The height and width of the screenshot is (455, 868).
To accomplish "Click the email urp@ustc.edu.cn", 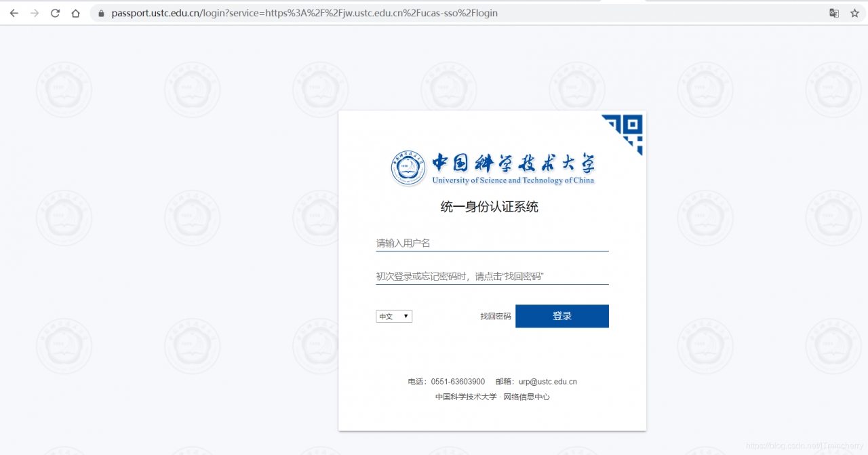I will [x=548, y=382].
